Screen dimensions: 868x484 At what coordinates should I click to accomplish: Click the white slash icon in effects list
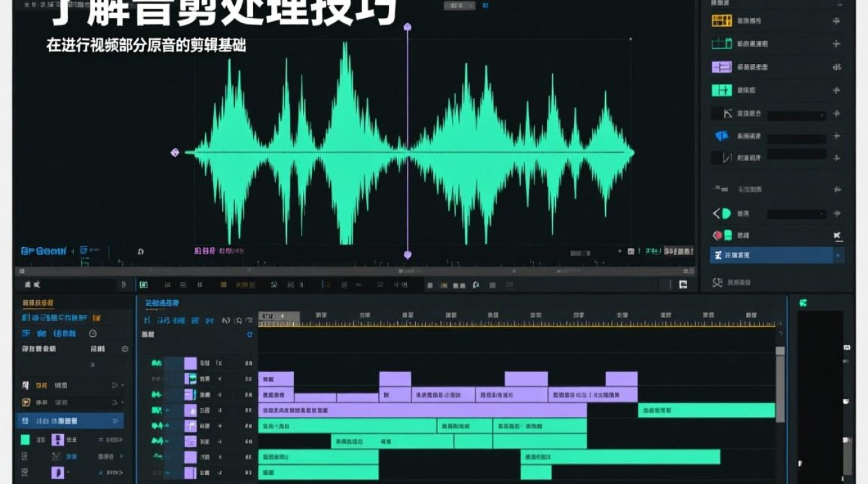727,157
